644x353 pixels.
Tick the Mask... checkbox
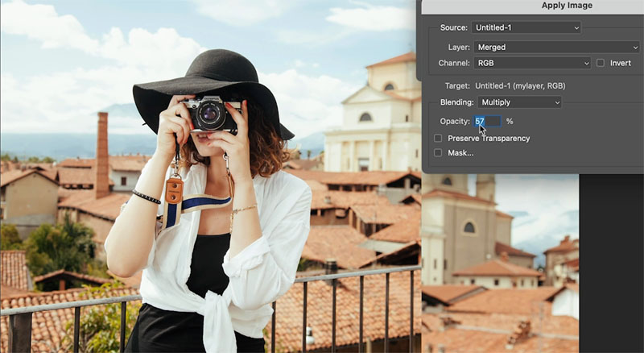point(438,152)
